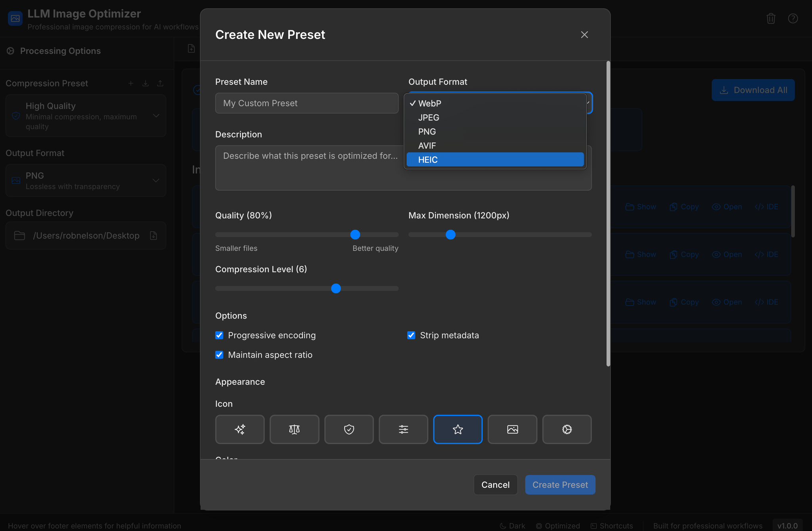Click the Compression Level slider handle
Image resolution: width=812 pixels, height=531 pixels.
tap(336, 288)
